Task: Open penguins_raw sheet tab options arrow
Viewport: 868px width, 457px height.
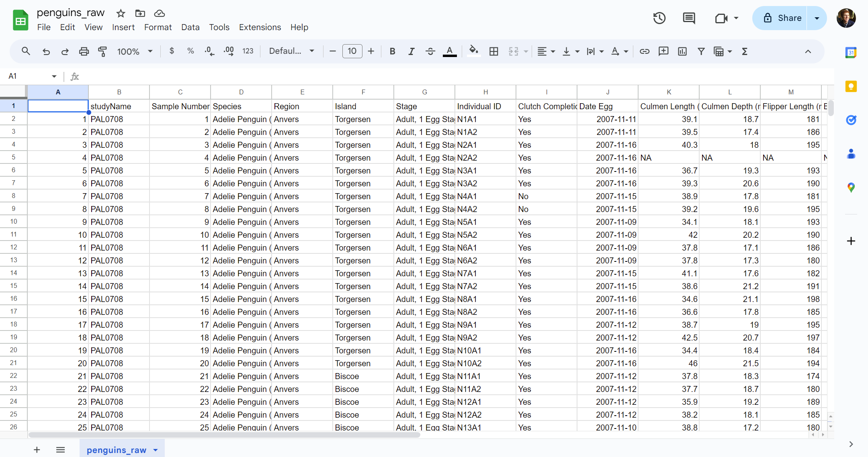Action: coord(156,450)
